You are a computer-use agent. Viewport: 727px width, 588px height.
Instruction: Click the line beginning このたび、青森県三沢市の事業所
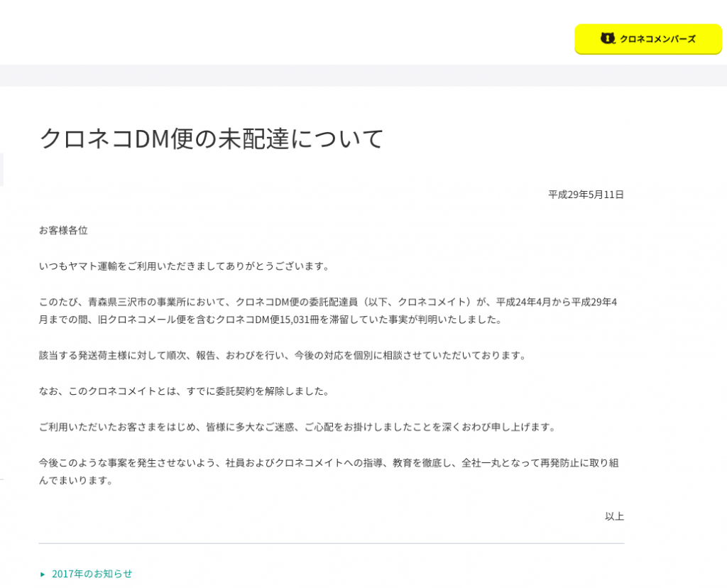[328, 303]
